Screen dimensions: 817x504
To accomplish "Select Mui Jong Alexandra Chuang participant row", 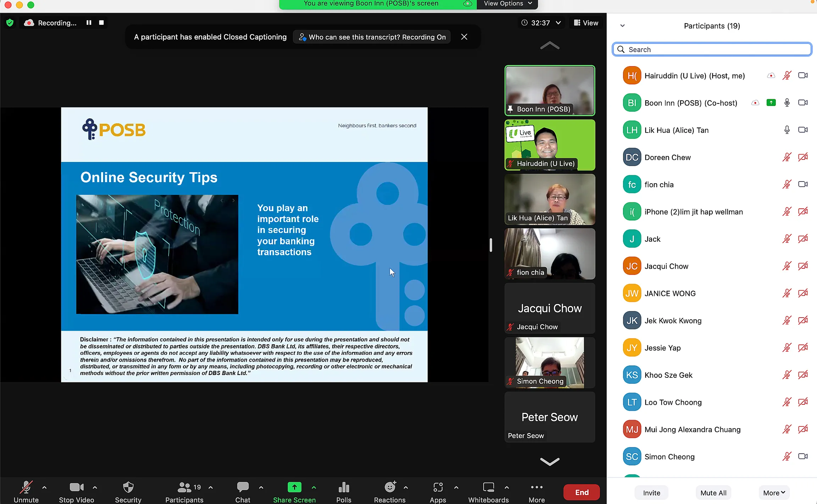I will point(712,429).
